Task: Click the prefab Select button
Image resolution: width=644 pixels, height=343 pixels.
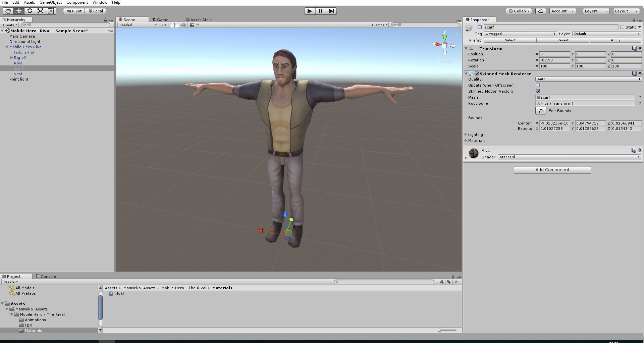Action: 510,40
